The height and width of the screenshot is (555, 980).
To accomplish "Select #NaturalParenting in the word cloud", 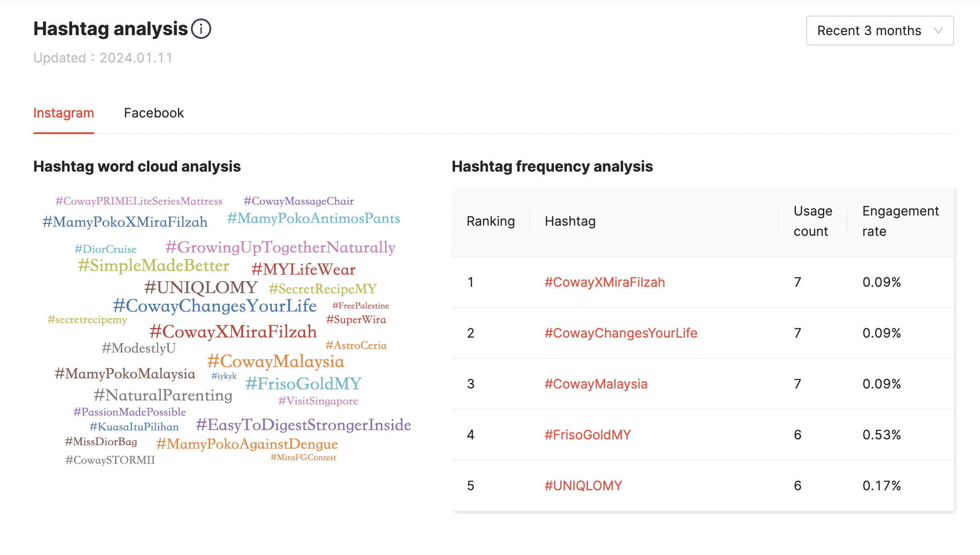I will click(163, 395).
